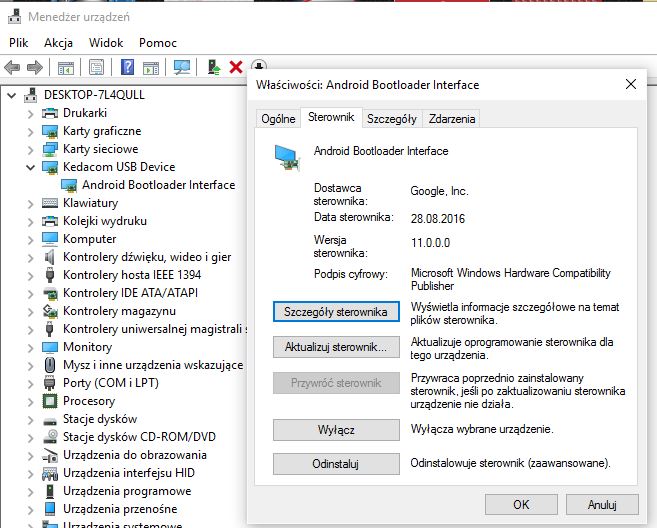The image size is (657, 528).
Task: Click the forward arrow toolbar icon
Action: pos(34,68)
